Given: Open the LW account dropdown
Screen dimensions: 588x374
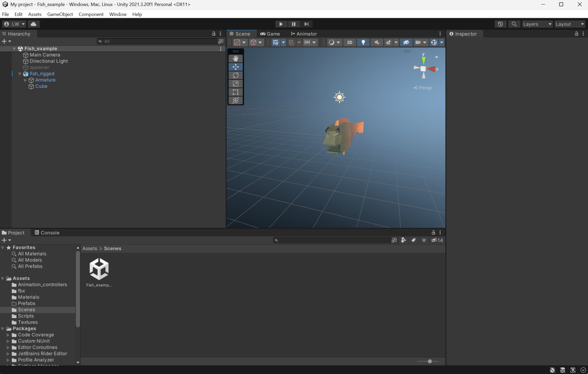Looking at the screenshot, I should (x=14, y=24).
